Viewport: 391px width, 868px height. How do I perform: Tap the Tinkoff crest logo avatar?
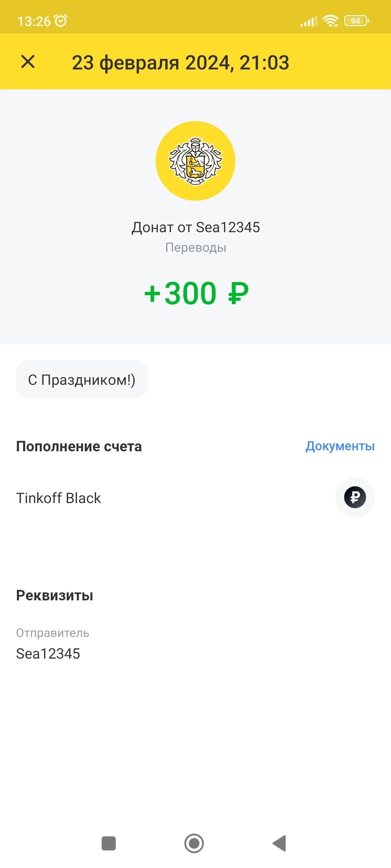[195, 161]
